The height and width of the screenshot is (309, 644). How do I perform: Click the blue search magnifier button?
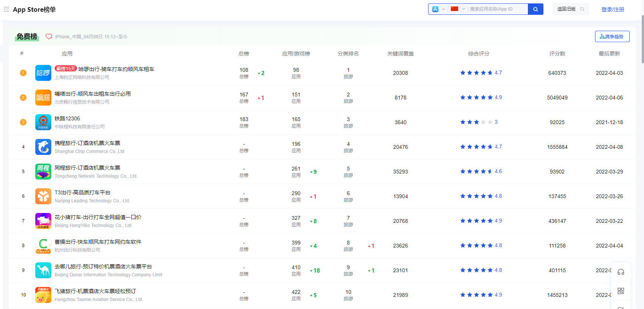click(x=535, y=9)
